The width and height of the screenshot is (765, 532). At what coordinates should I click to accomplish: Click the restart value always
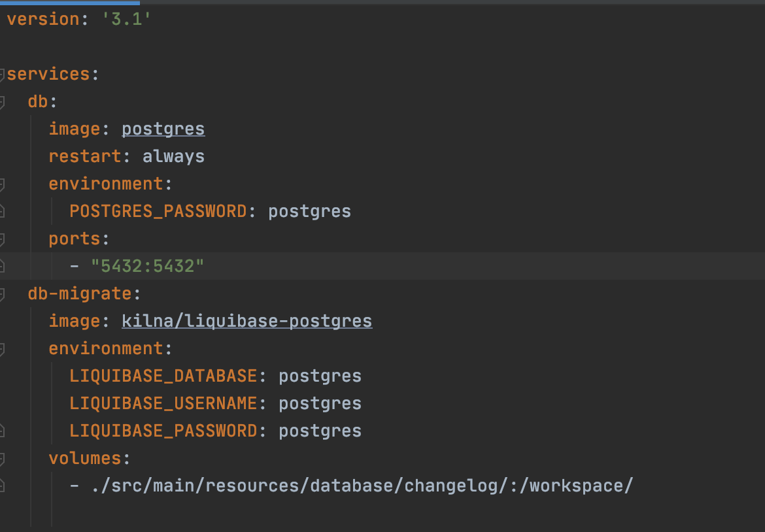tap(173, 157)
